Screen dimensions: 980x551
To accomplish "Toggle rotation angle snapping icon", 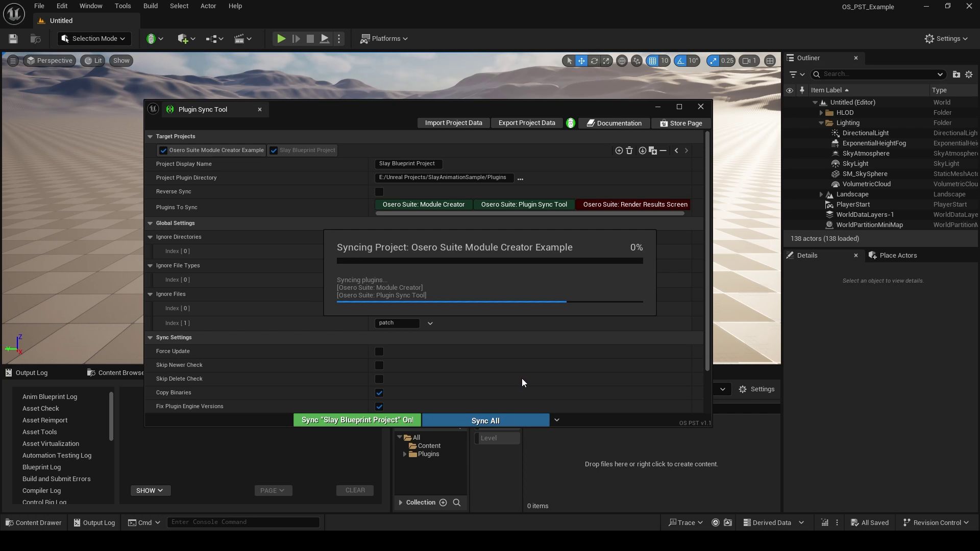I will pos(680,61).
